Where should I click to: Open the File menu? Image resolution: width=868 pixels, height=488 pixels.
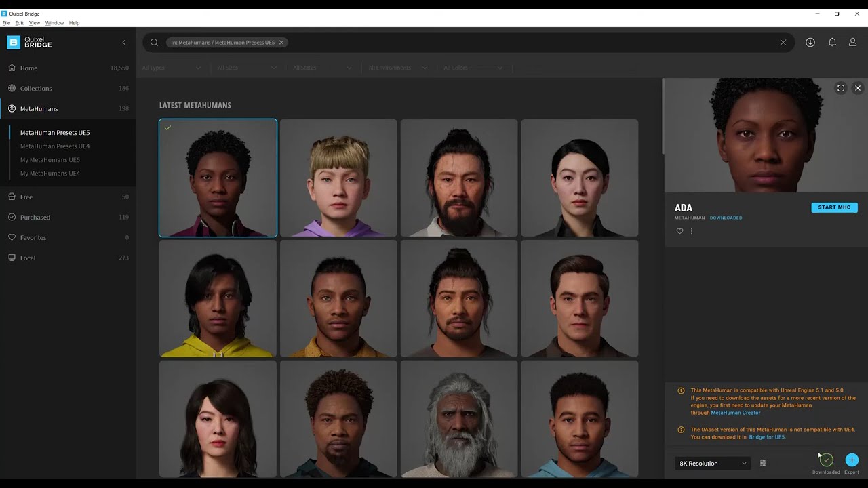click(6, 23)
